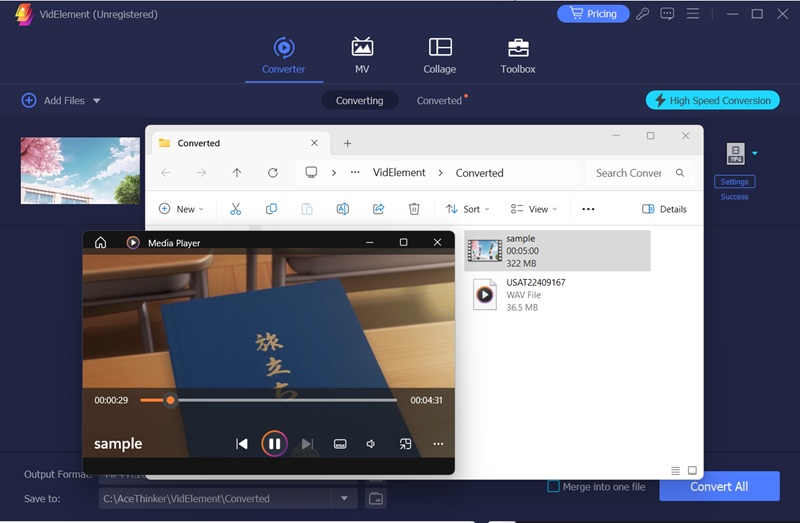Switch to the Collage tab
The image size is (800, 523).
(439, 56)
